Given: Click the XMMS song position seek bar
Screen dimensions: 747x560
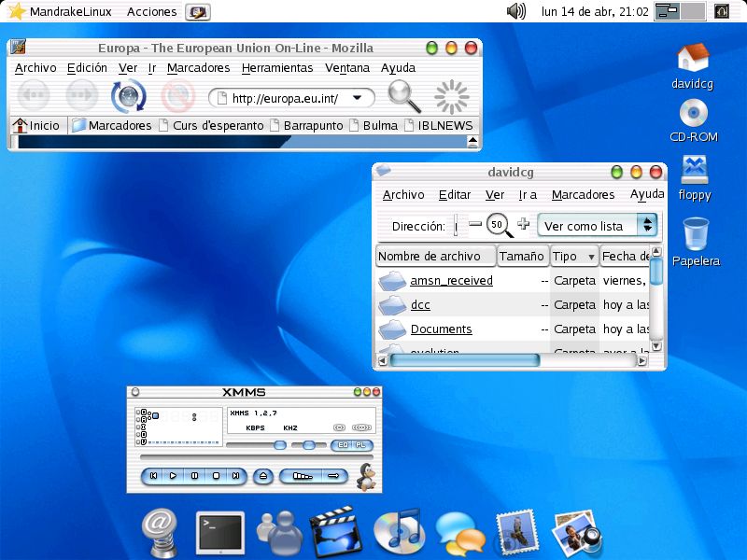Looking at the screenshot, I should (x=256, y=457).
